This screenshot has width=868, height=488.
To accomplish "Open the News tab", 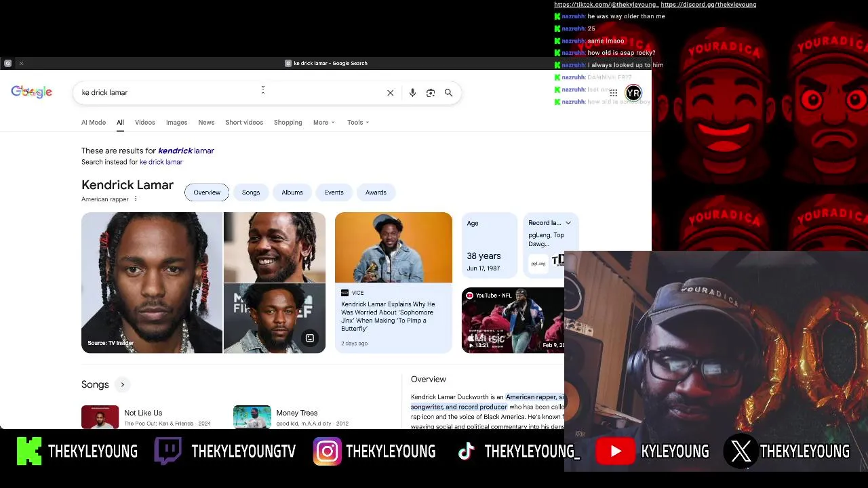I will tap(206, 123).
